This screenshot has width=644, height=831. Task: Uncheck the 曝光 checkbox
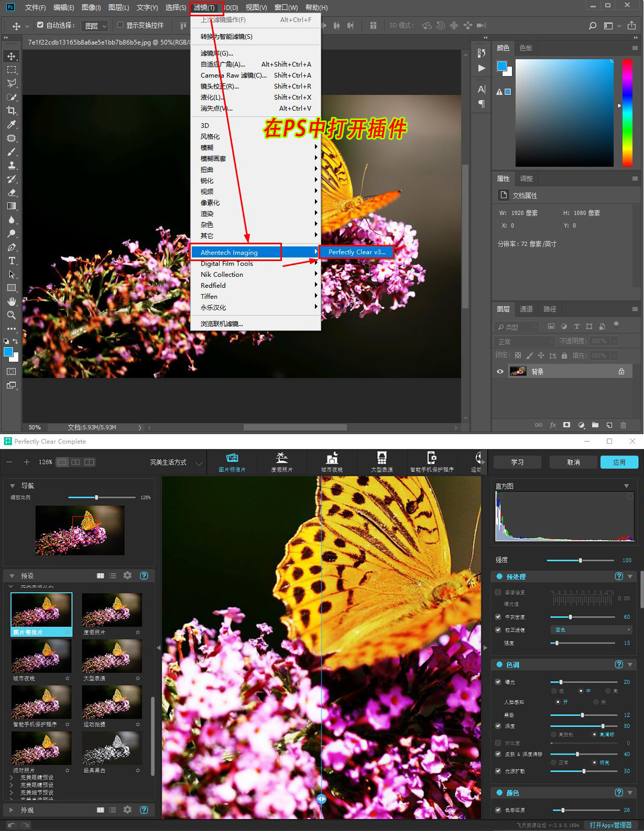click(x=498, y=682)
